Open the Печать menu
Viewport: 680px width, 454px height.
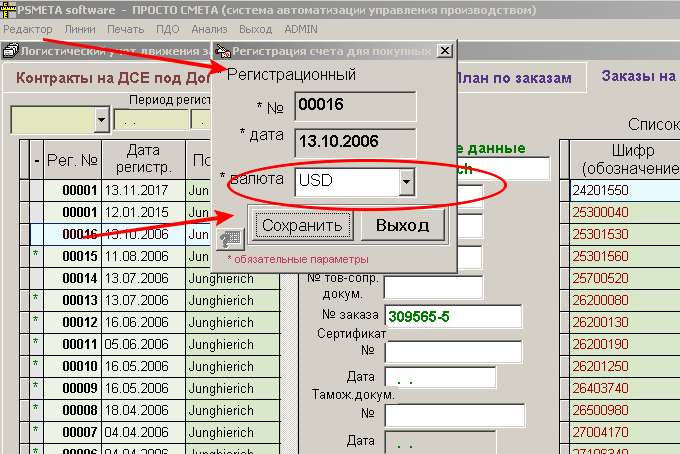point(125,29)
